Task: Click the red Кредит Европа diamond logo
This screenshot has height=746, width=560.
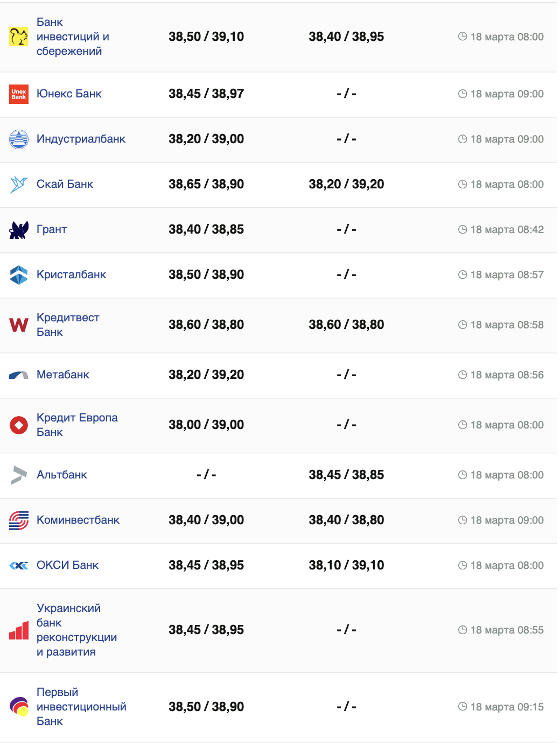Action: (19, 425)
